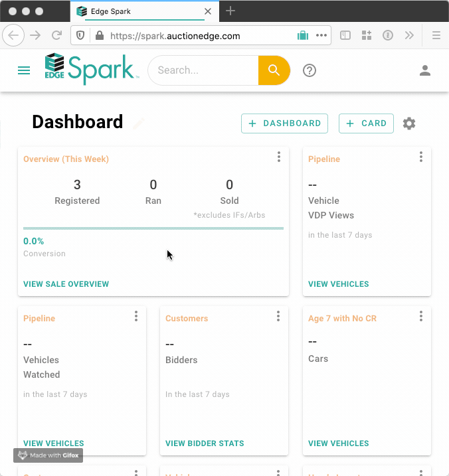This screenshot has height=476, width=449.
Task: Click the + DASHBOARD button
Action: [x=284, y=123]
